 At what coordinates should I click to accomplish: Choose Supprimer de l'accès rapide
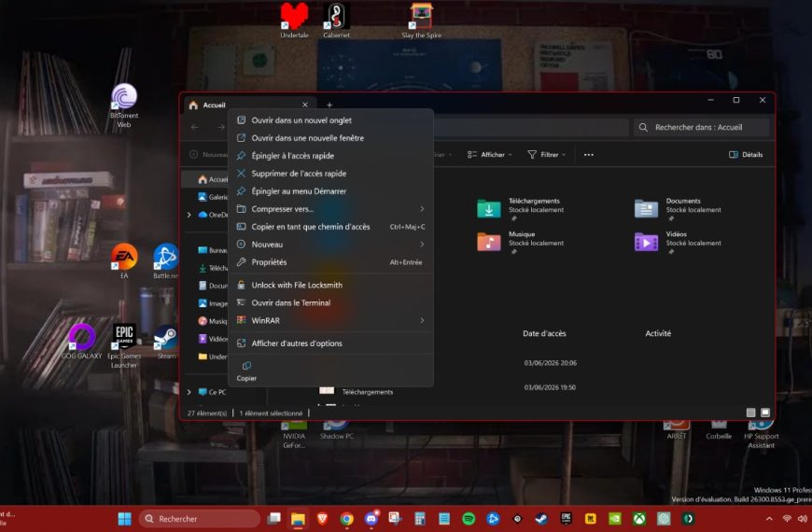coord(330,173)
